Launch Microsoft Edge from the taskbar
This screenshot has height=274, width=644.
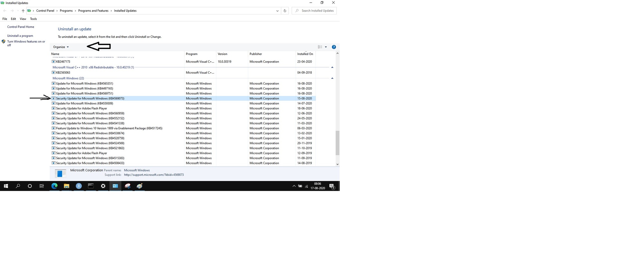[x=54, y=186]
